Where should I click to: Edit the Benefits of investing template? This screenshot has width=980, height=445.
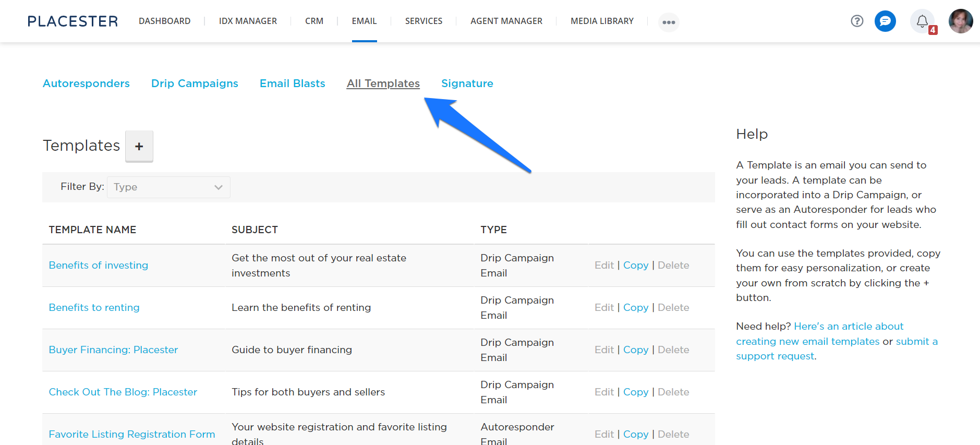click(x=604, y=265)
